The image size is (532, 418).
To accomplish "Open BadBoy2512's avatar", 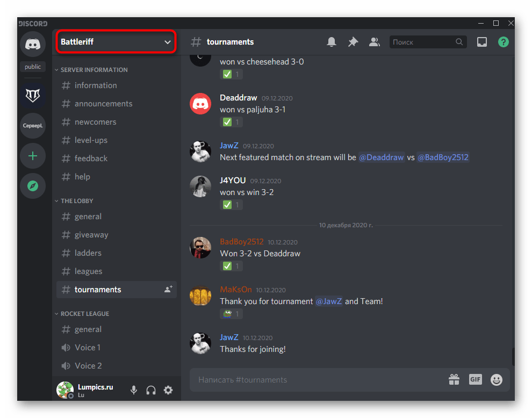I will pos(200,247).
